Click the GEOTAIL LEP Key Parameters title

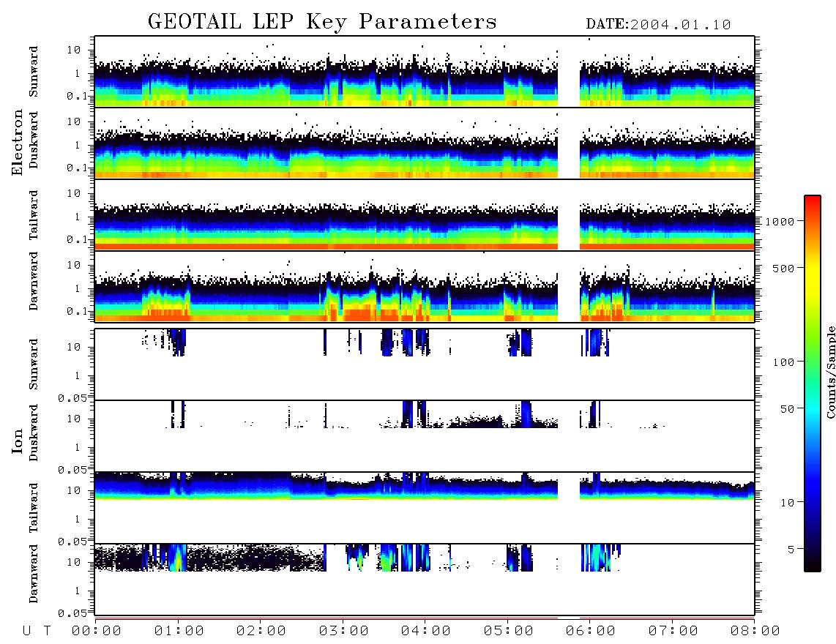[322, 22]
